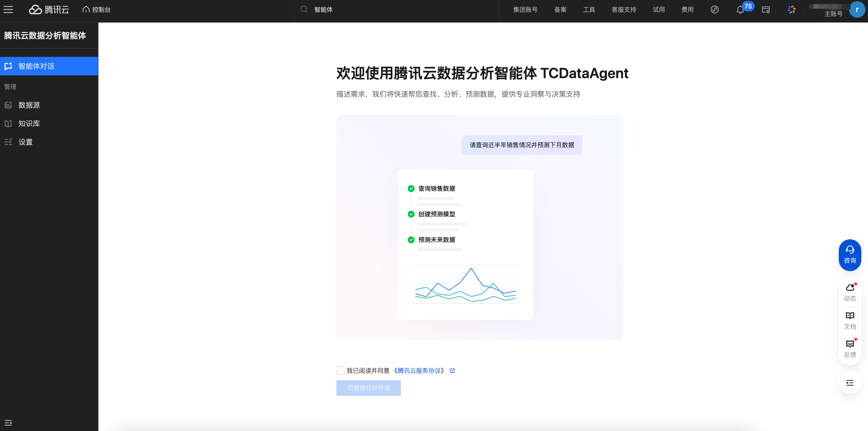868x431 pixels.
Task: Open 文档 in right floating panel
Action: (850, 321)
